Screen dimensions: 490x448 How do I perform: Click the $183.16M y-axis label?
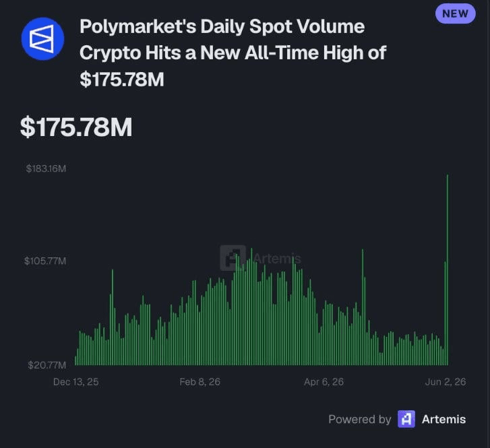point(47,168)
